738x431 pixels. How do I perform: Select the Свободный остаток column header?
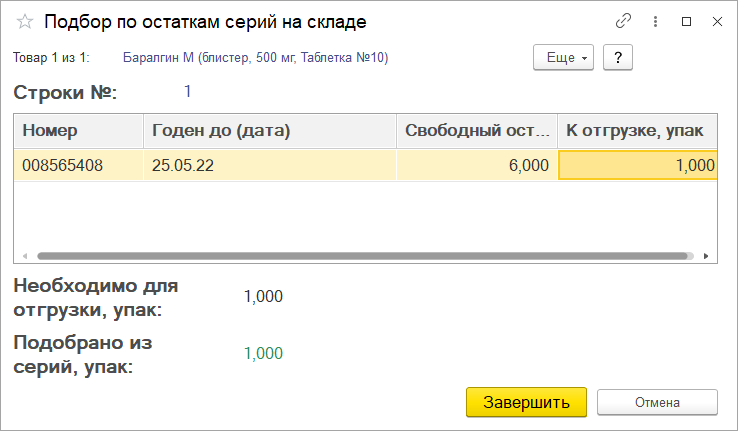point(477,130)
